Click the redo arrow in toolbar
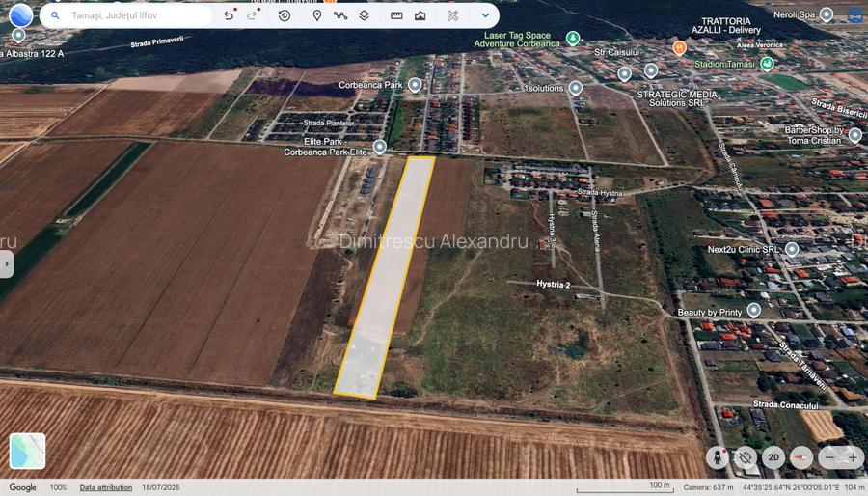 pos(252,15)
